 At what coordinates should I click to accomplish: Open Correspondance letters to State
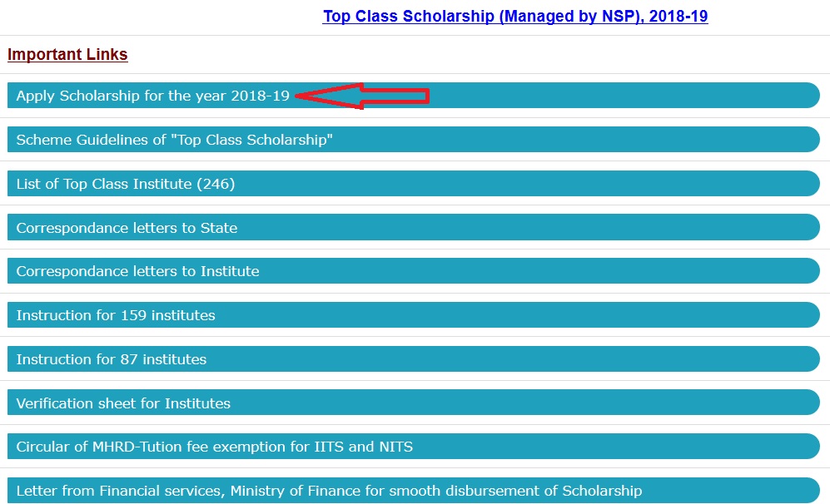[x=127, y=228]
